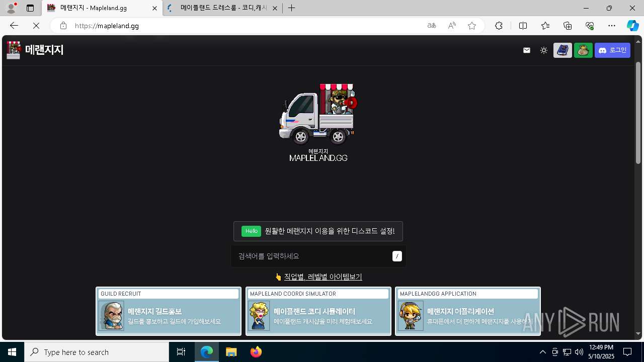Image resolution: width=644 pixels, height=362 pixels.
Task: Close the Mapleland.gg tab
Action: click(x=155, y=8)
